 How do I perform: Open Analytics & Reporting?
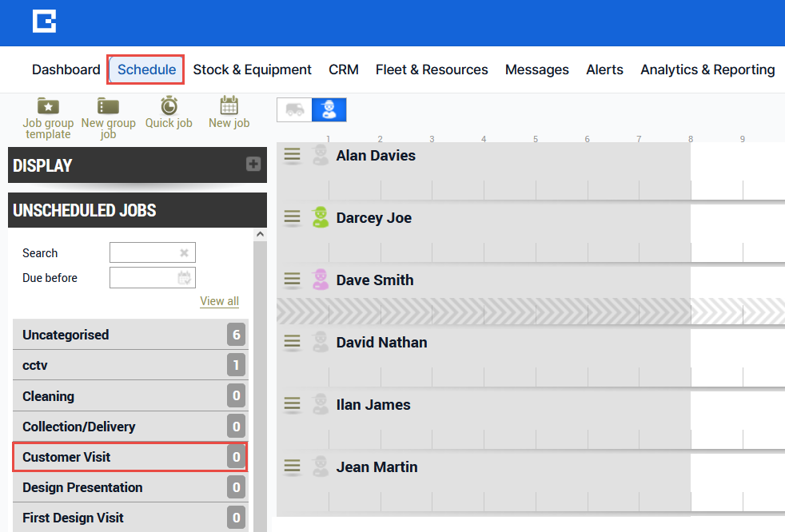click(708, 69)
